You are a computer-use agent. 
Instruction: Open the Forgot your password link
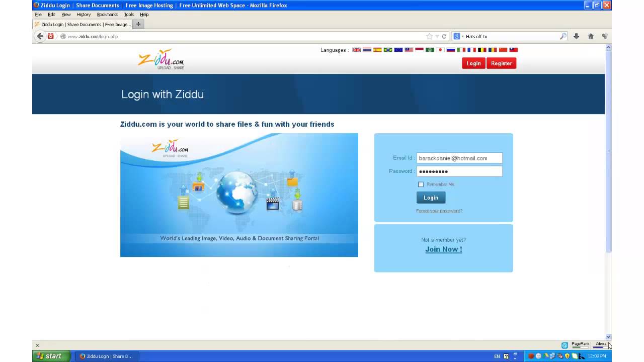439,211
